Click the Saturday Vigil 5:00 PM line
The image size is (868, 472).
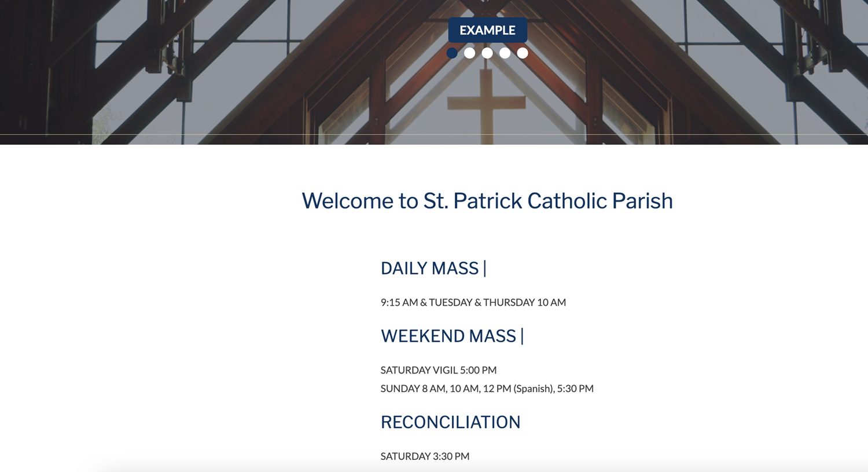pos(438,370)
